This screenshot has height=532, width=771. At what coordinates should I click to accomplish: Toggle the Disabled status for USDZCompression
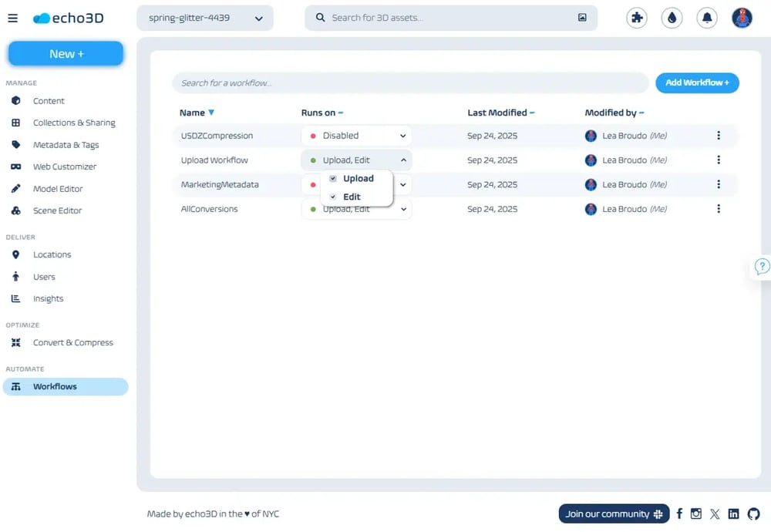click(355, 135)
